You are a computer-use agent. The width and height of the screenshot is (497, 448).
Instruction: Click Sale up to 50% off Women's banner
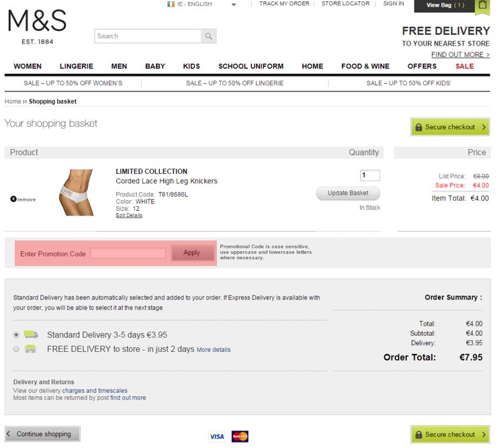click(x=73, y=83)
